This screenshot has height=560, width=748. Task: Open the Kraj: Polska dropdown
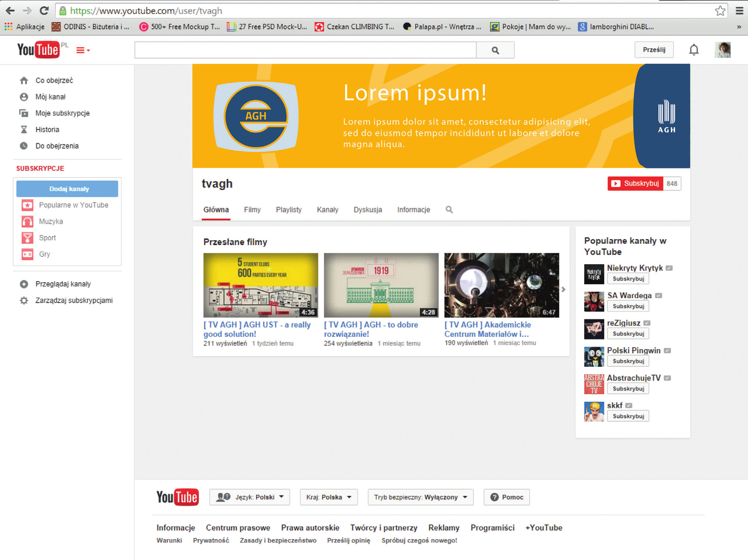click(x=328, y=497)
